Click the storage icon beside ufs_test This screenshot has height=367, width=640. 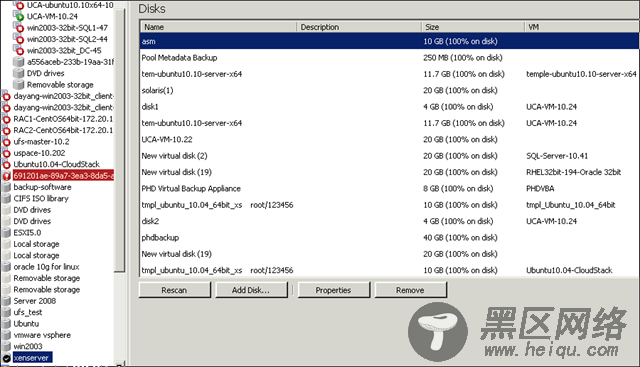[6, 313]
